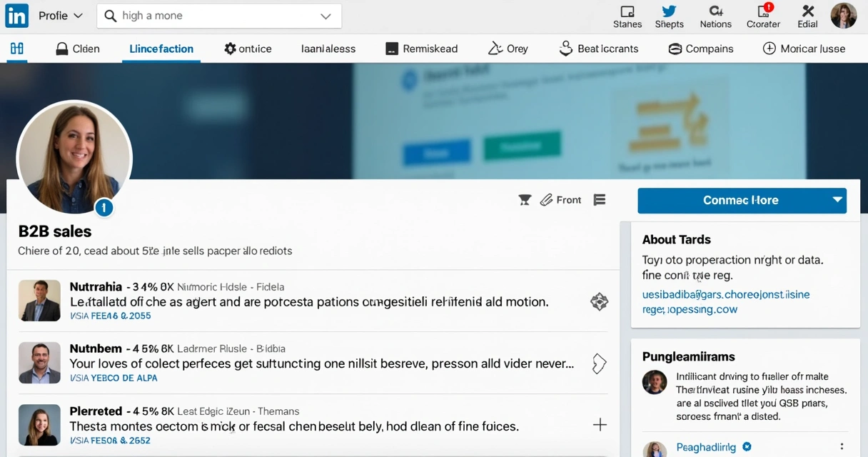The height and width of the screenshot is (457, 868).
Task: Click the Nutrrahia name
Action: click(96, 287)
